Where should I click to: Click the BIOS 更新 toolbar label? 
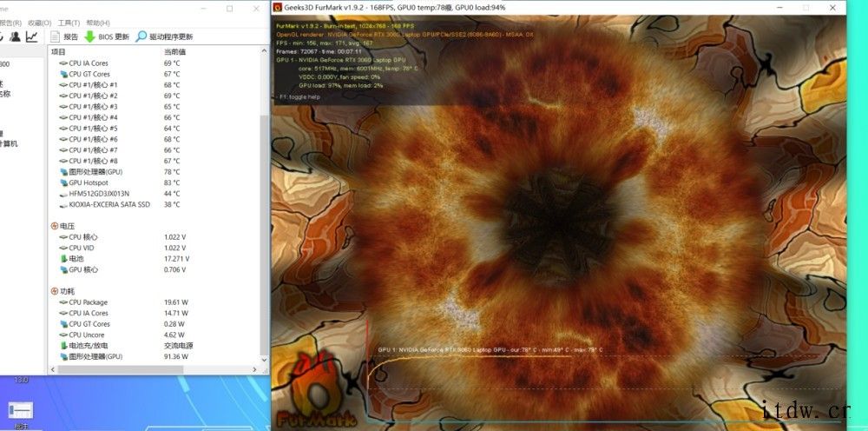(114, 37)
